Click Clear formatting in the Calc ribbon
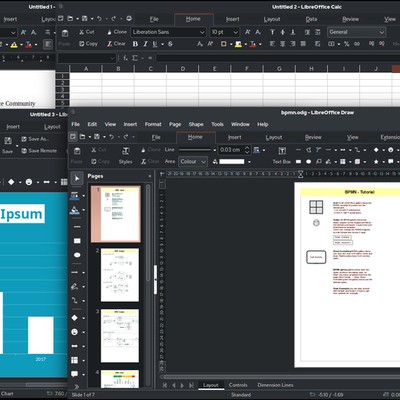The image size is (400, 400). coord(116,44)
